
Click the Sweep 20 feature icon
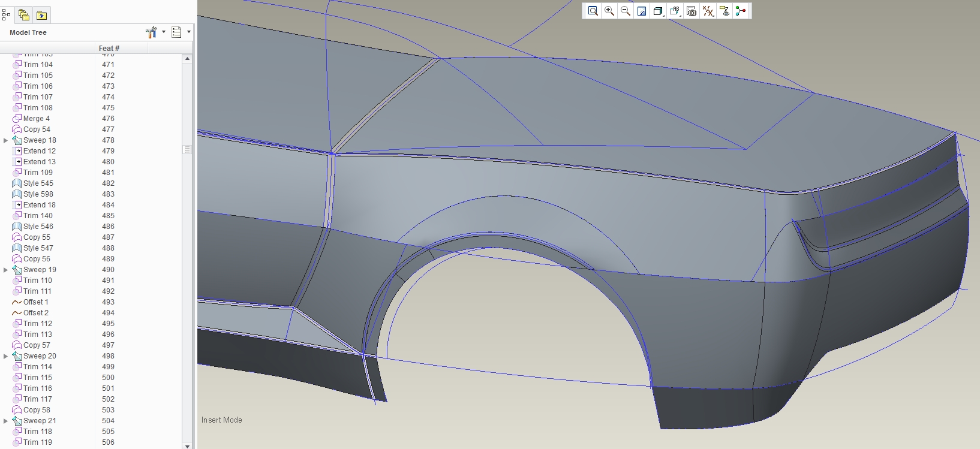tap(17, 355)
